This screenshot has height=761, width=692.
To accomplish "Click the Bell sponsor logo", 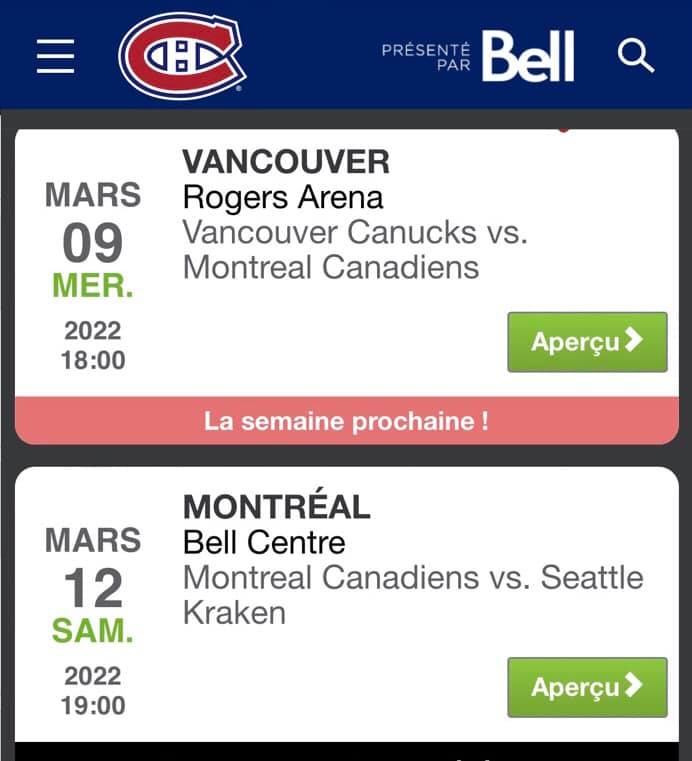I will pyautogui.click(x=528, y=56).
